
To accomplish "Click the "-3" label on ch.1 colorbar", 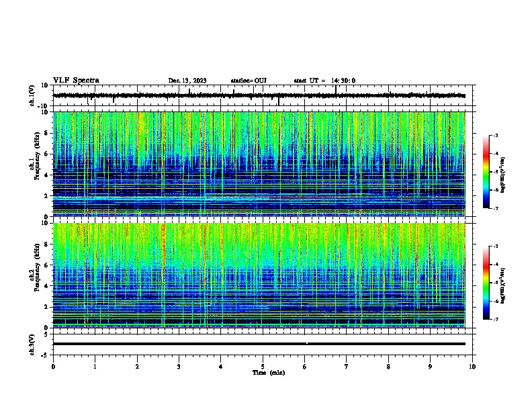I will point(495,135).
